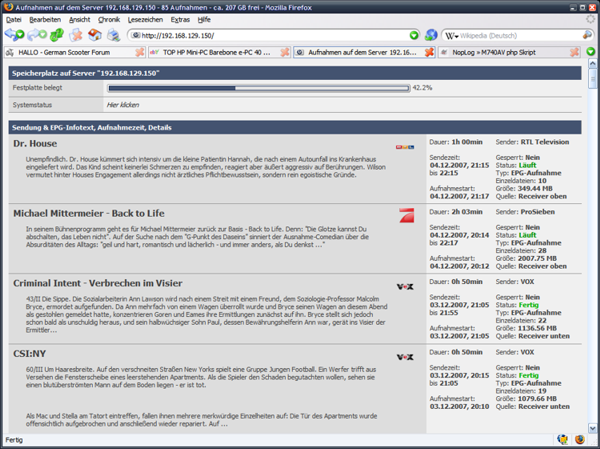600x449 pixels.
Task: Click the VOX logo beside CSI:NY
Action: pyautogui.click(x=405, y=357)
